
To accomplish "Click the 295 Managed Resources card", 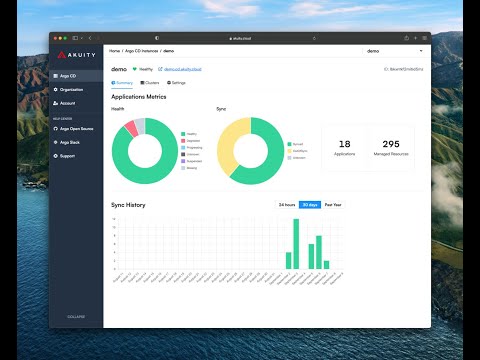I will pos(391,148).
